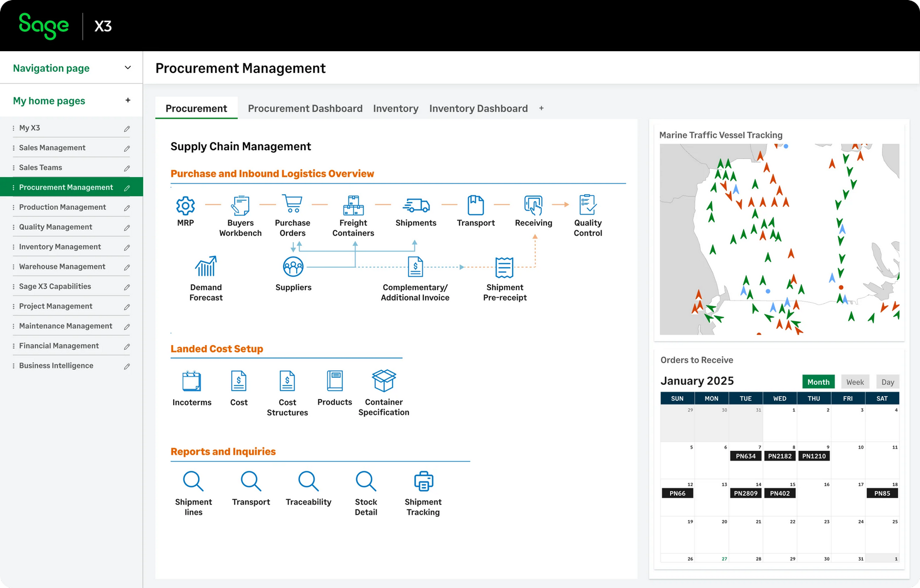
Task: Open the Stock Detail inquiry icon
Action: click(366, 481)
